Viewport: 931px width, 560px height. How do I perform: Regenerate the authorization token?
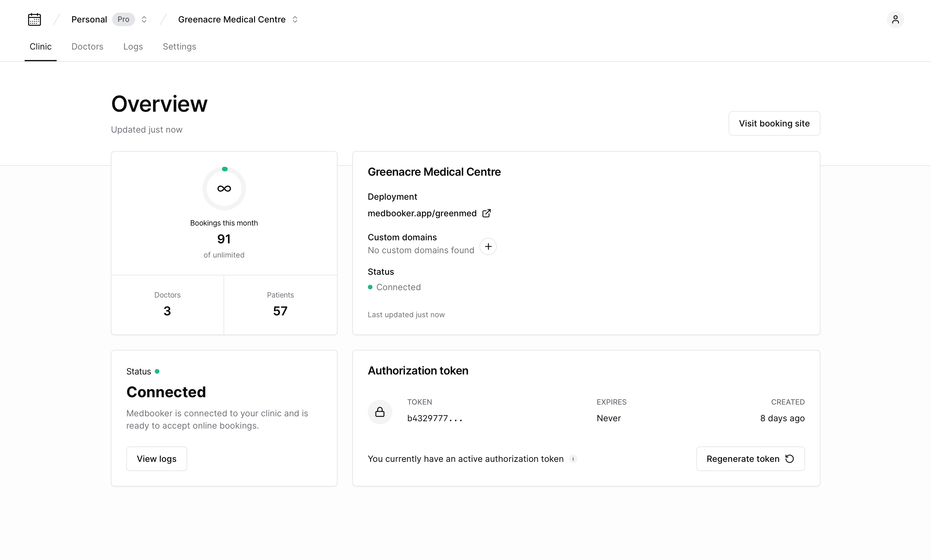pyautogui.click(x=750, y=459)
